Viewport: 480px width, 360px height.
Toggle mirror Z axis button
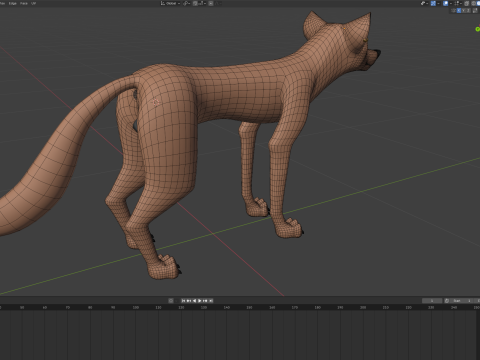click(x=468, y=10)
